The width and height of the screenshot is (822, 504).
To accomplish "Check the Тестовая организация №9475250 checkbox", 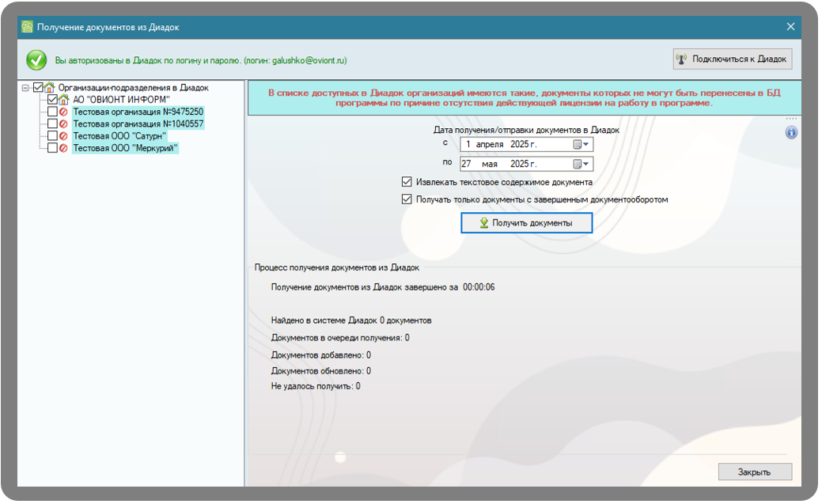I will tap(52, 112).
